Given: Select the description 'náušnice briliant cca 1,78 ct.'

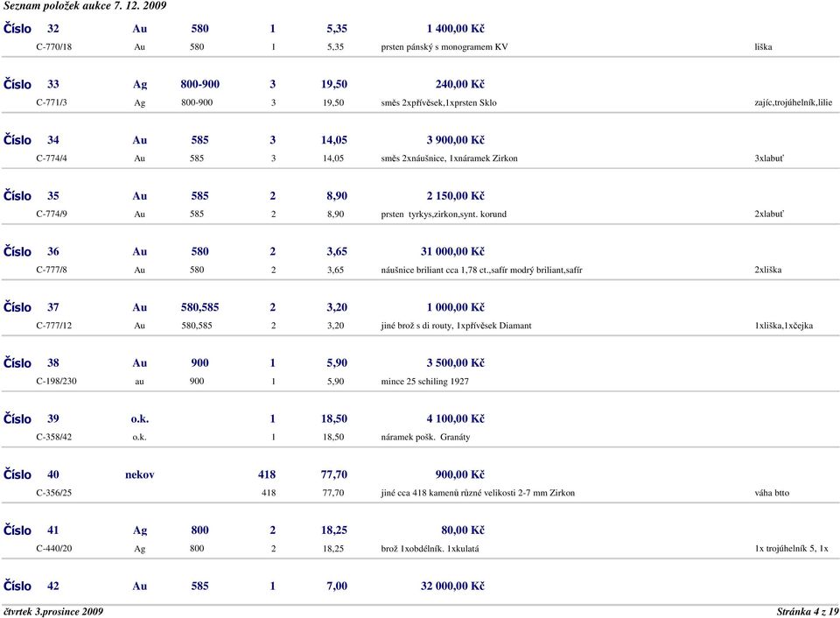Looking at the screenshot, I should pyautogui.click(x=435, y=270).
